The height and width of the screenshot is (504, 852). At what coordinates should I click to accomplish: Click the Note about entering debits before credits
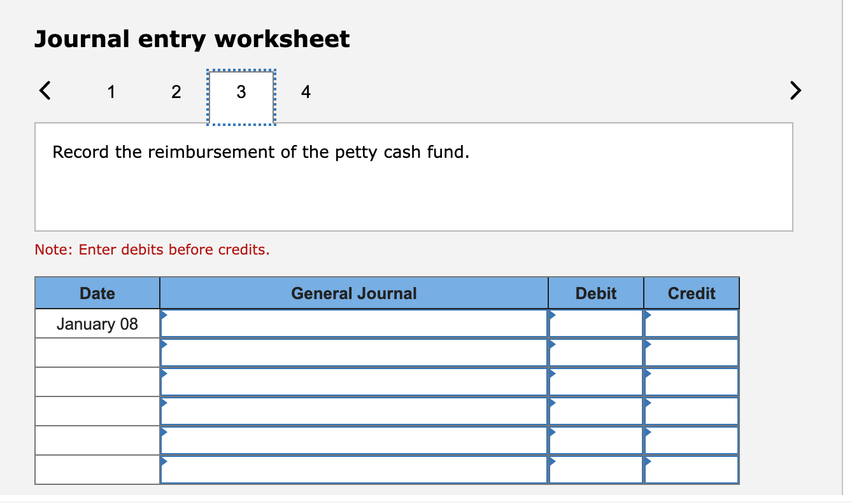152,249
